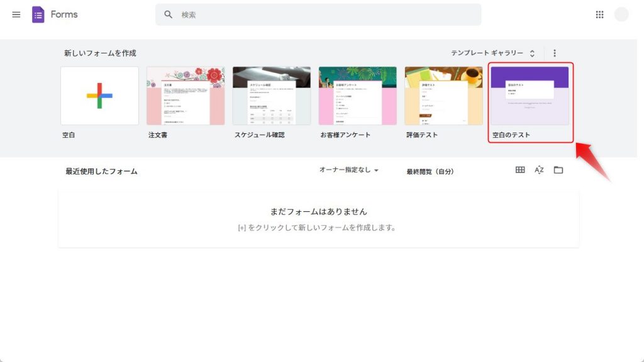Open the スケジュール確認 template
Image resolution: width=644 pixels, height=362 pixels.
click(x=272, y=96)
